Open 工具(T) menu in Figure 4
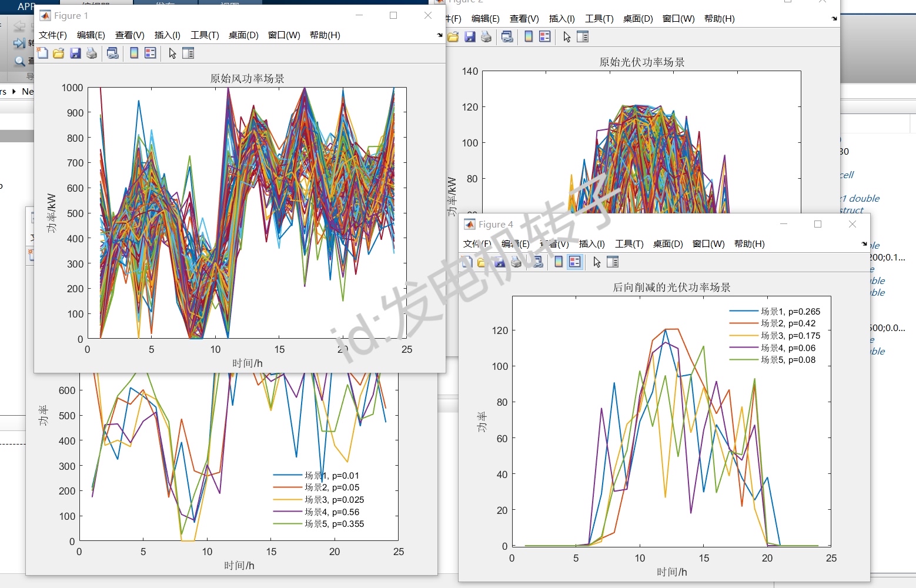Screen dimensions: 916x588 629,244
